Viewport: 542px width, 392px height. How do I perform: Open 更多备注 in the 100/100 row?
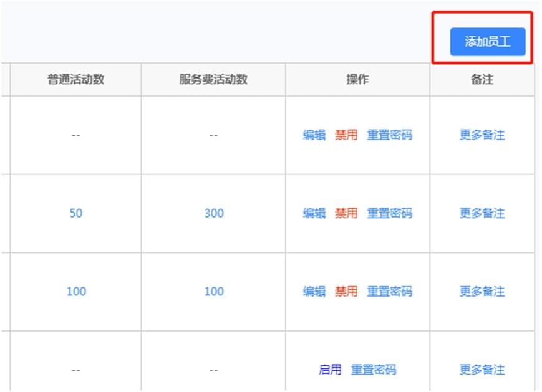(x=482, y=291)
